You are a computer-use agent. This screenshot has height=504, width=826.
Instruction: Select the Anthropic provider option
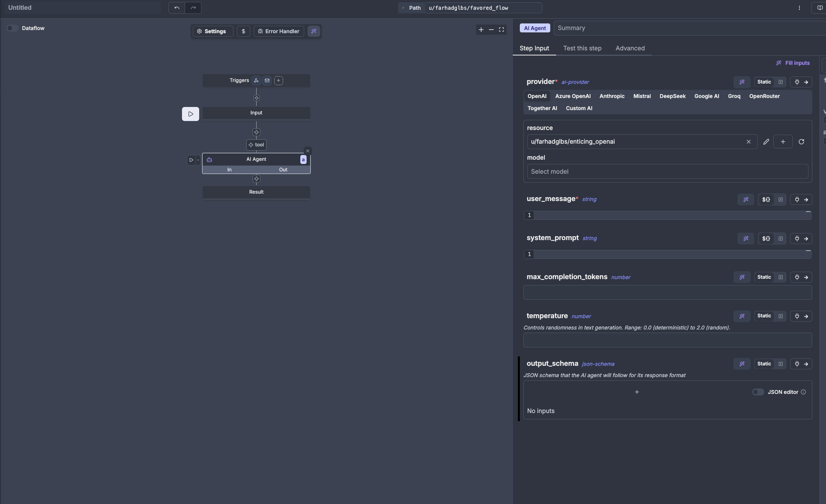[612, 96]
